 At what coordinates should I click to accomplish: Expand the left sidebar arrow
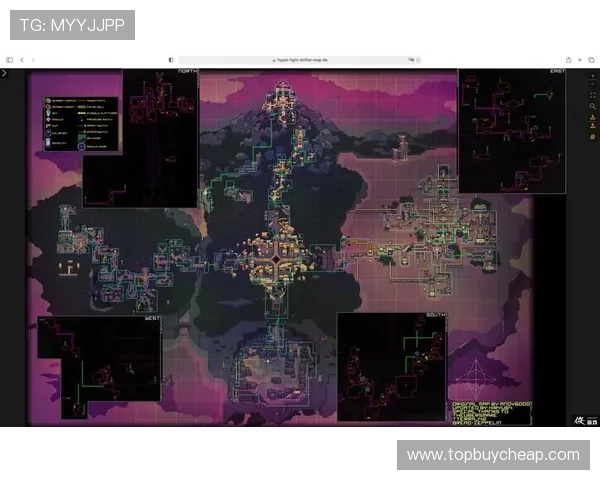[x=5, y=73]
